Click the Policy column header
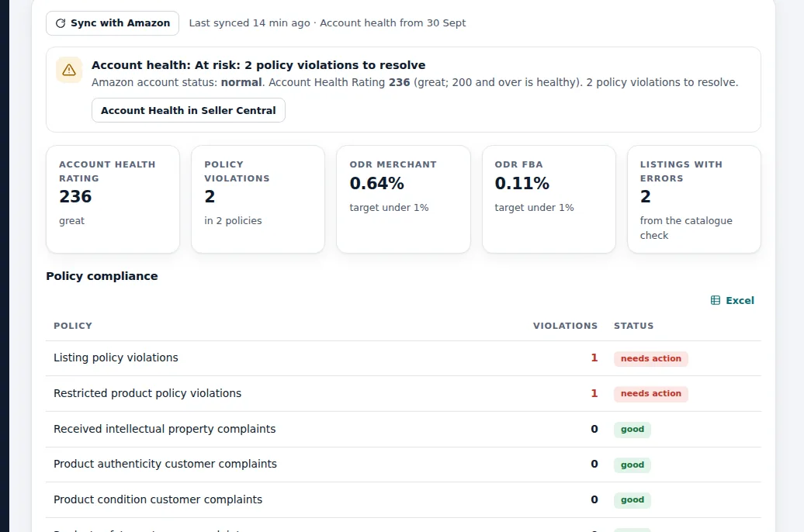Viewport: 804px width, 532px height. coord(73,326)
